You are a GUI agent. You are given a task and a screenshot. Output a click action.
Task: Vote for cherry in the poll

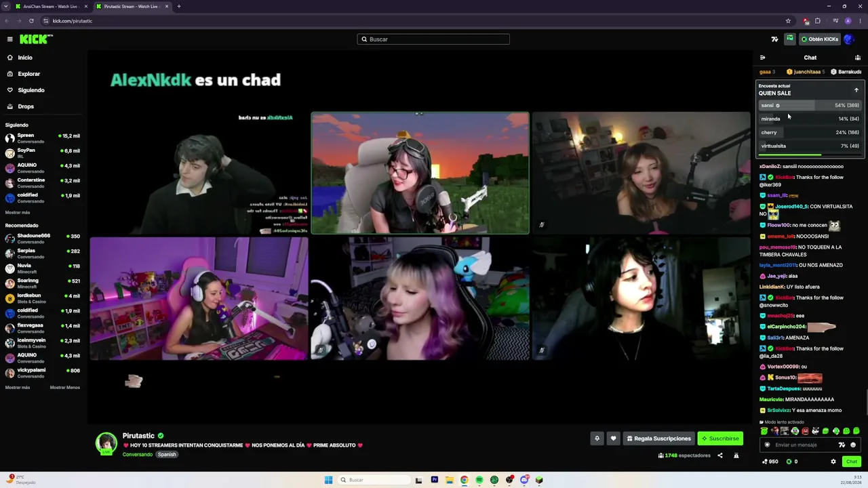coord(810,132)
